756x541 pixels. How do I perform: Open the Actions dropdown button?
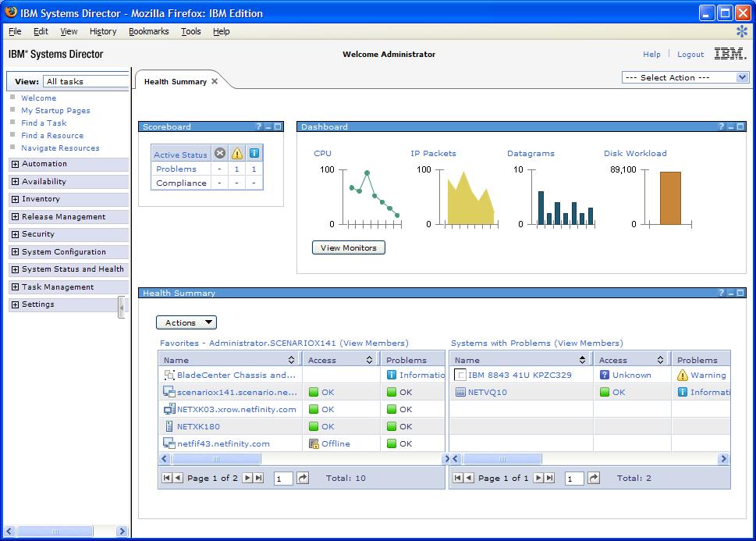pyautogui.click(x=186, y=322)
